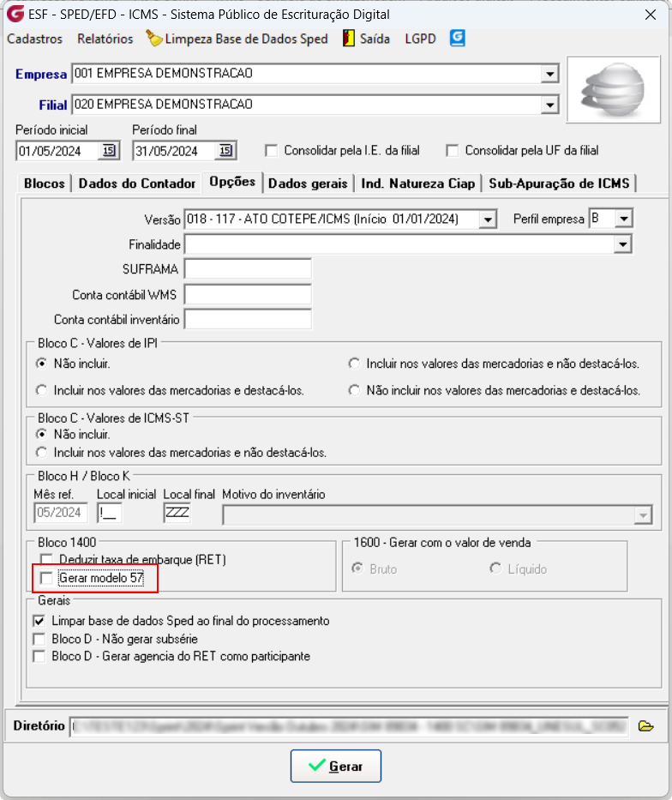Image resolution: width=672 pixels, height=800 pixels.
Task: Click the broom icon for Limpeza Base de Dados Sped
Action: click(154, 39)
